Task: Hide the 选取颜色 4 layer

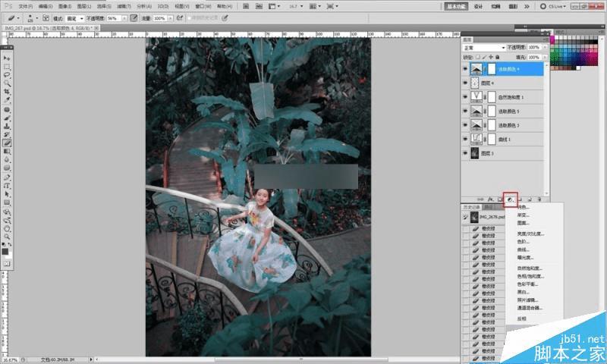Action: click(466, 69)
